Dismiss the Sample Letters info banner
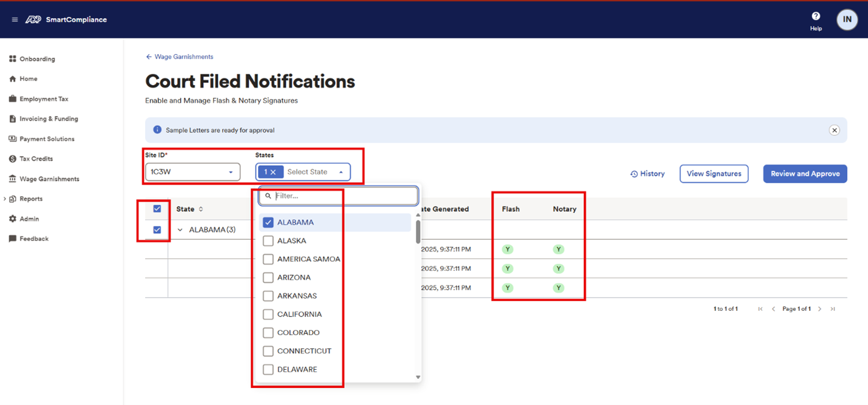Viewport: 868px width, 405px height. point(835,130)
